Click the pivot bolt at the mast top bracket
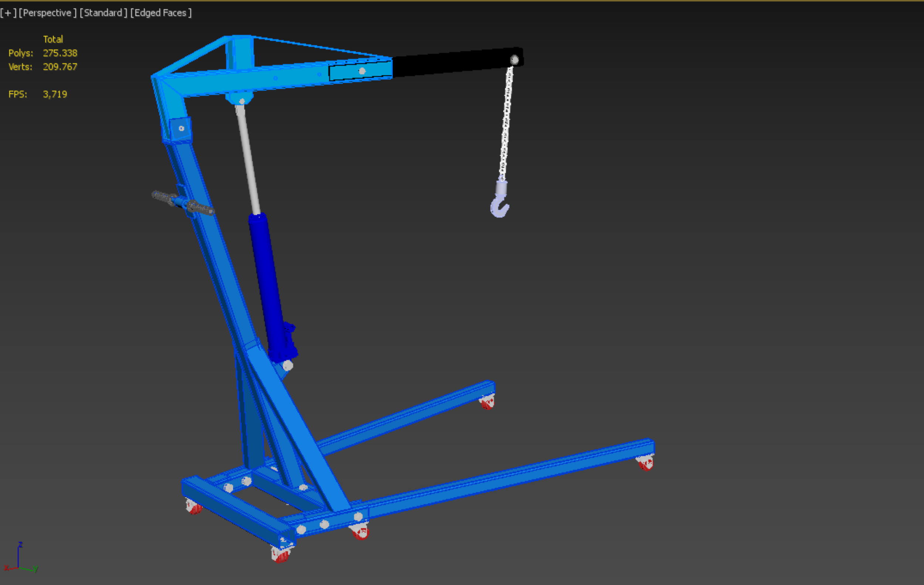Viewport: 924px width, 585px height. click(x=181, y=129)
